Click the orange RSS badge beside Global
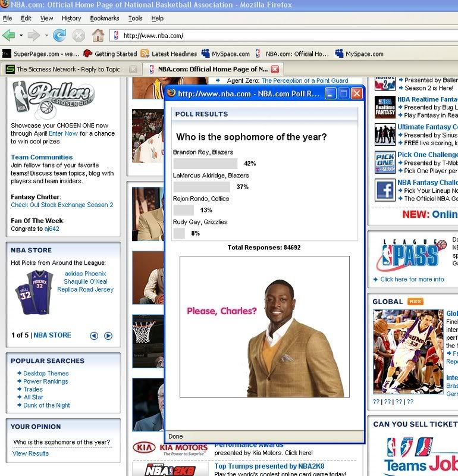 point(415,302)
